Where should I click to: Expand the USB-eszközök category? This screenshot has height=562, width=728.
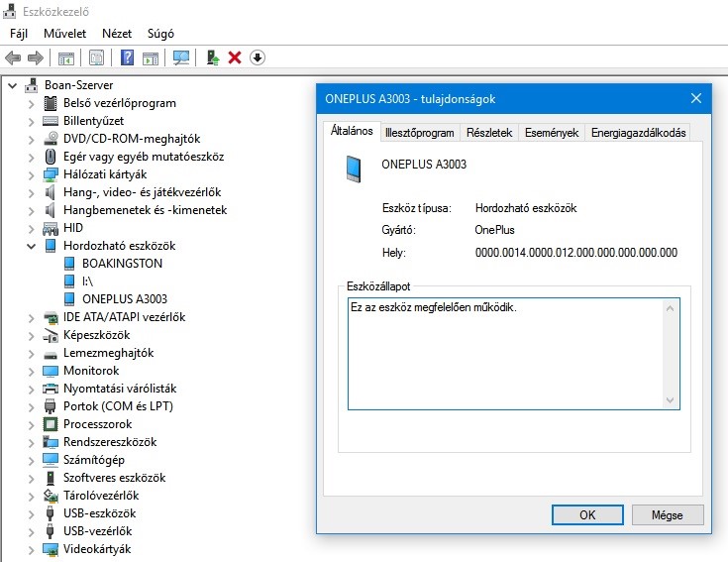point(31,514)
